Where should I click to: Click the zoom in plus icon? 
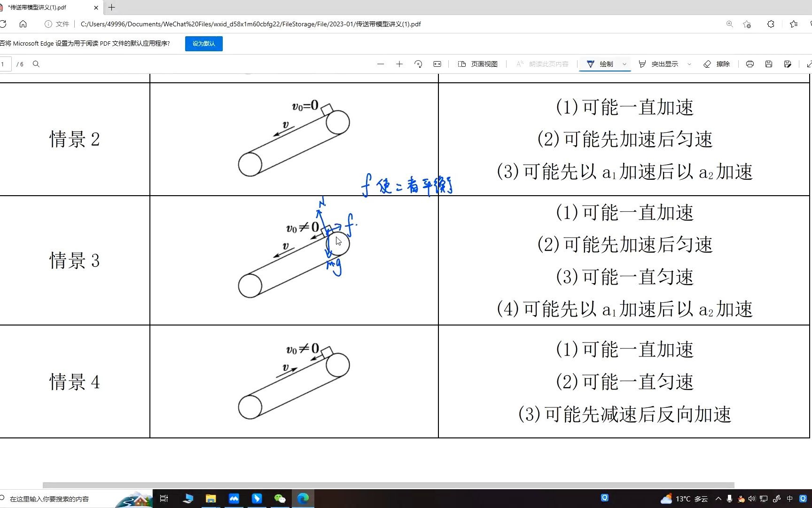[x=399, y=63]
